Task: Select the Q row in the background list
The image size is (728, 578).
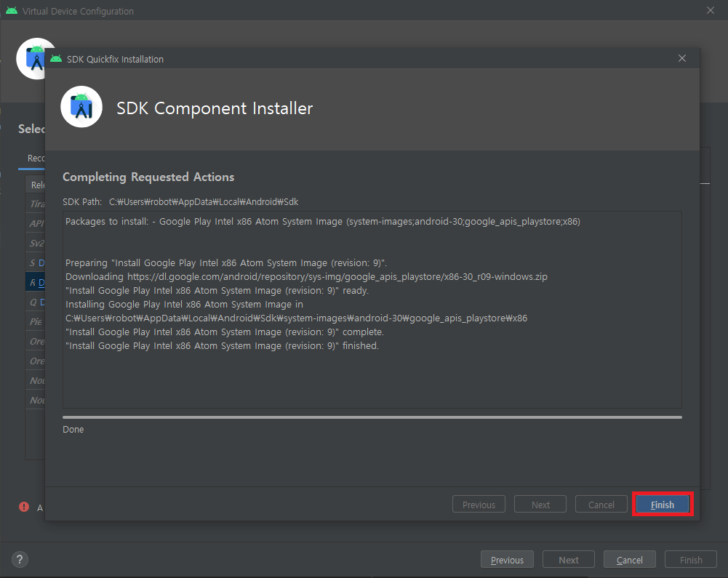Action: [36, 302]
